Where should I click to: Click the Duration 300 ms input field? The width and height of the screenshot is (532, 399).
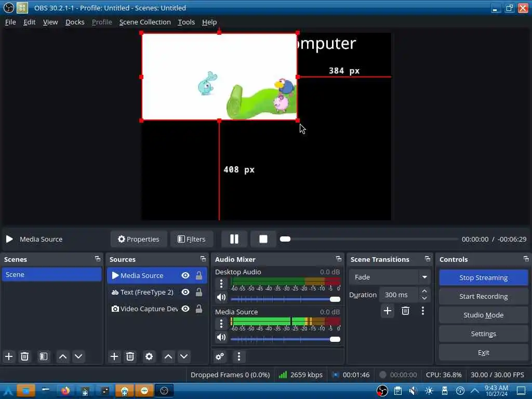coord(399,295)
